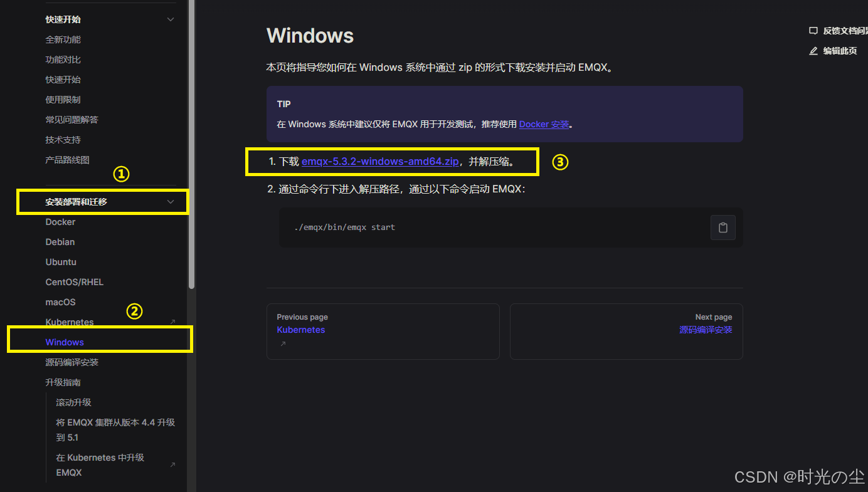Click 编辑此页 link

[840, 51]
